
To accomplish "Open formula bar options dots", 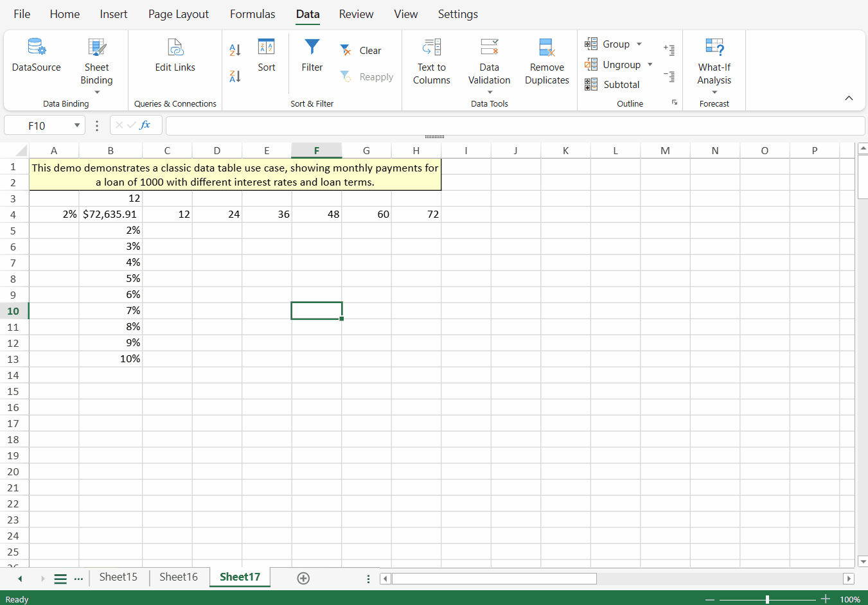I will pos(97,126).
